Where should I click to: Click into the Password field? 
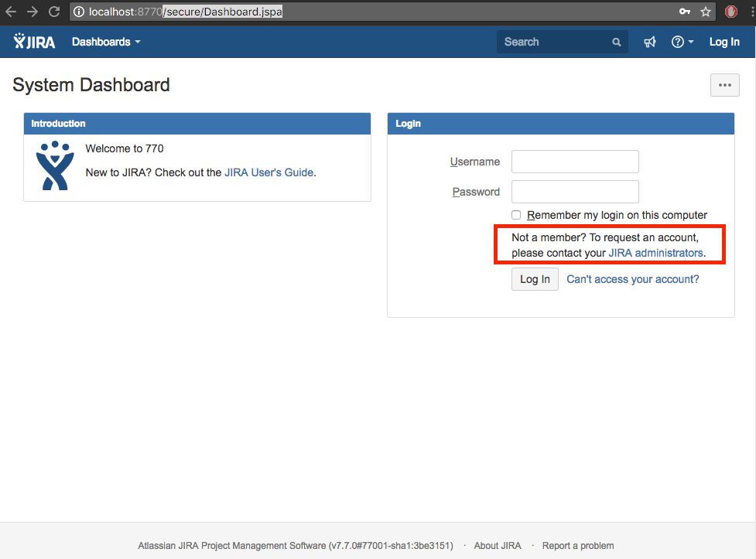coord(575,192)
